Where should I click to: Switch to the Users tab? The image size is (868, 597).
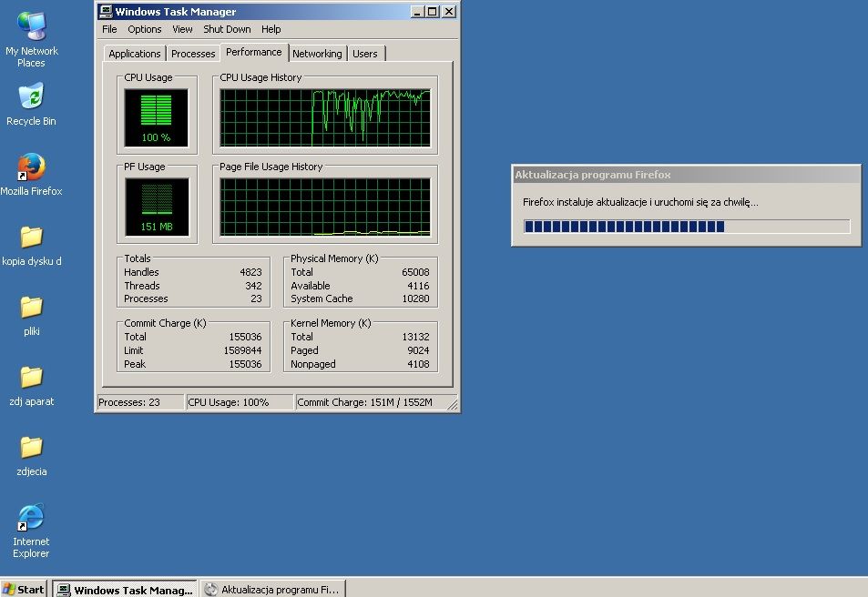(365, 54)
